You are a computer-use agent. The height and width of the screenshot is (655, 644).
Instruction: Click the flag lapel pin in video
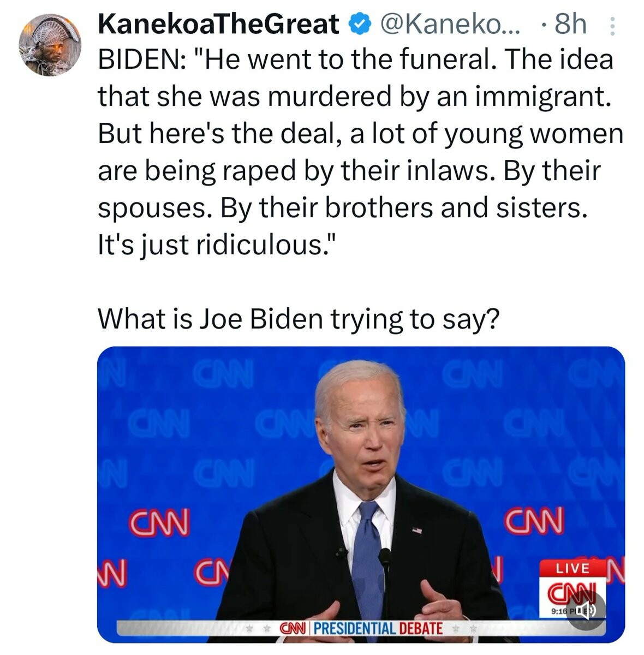[x=417, y=530]
